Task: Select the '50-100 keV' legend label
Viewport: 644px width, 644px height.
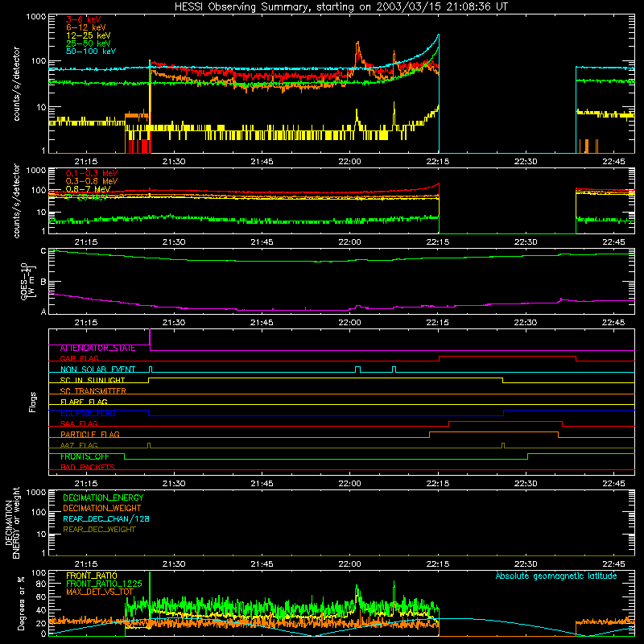Action: (x=91, y=51)
